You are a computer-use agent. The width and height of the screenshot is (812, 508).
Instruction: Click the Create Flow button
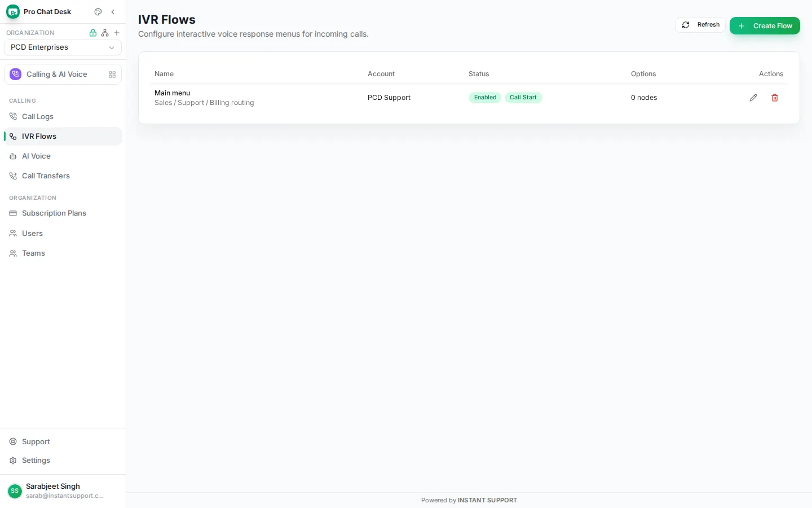765,26
